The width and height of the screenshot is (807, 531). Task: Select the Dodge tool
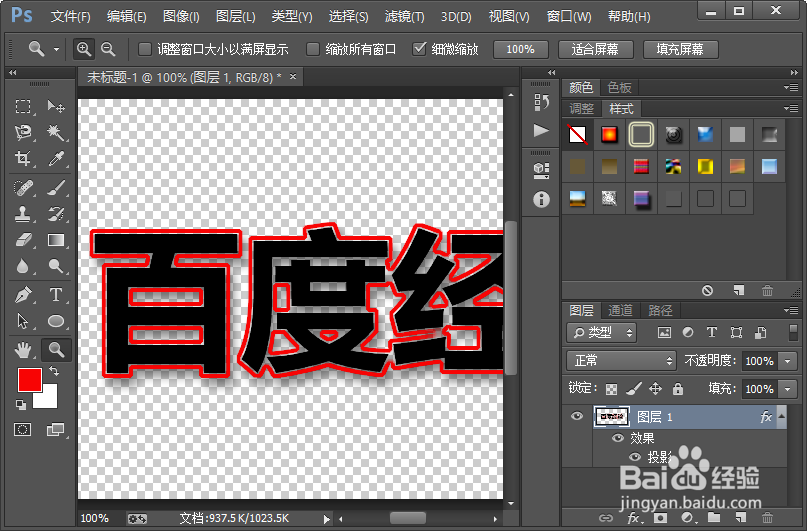click(56, 266)
